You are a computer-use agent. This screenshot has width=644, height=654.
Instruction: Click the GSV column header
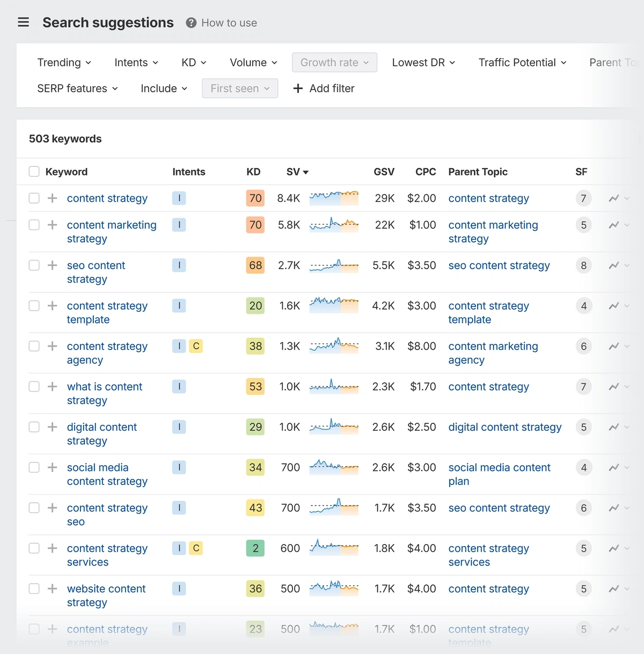[x=384, y=172]
